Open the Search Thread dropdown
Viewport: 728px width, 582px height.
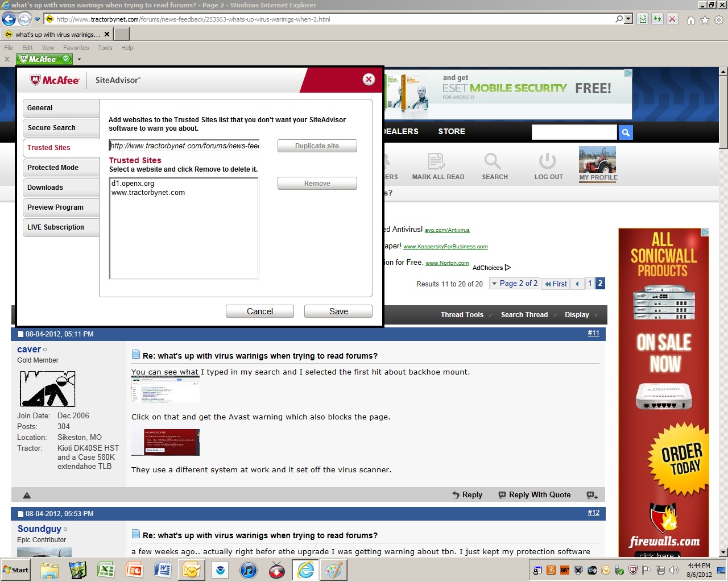coord(528,315)
